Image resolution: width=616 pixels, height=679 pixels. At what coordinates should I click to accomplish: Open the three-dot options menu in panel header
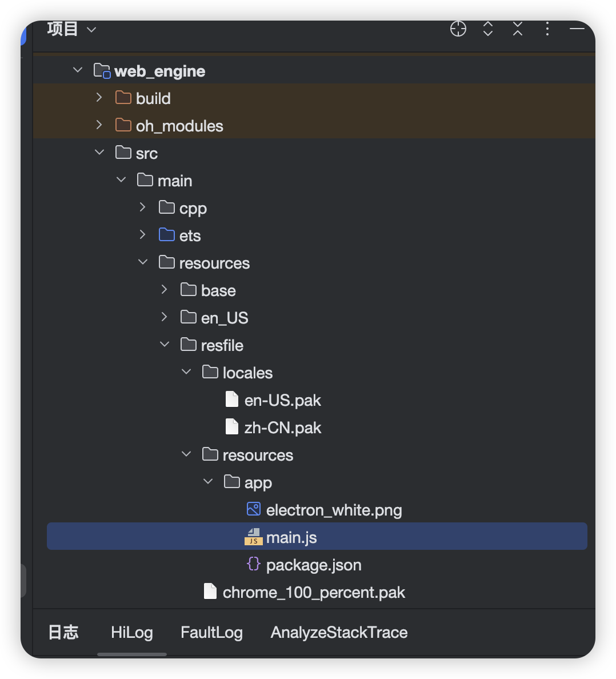click(x=547, y=29)
